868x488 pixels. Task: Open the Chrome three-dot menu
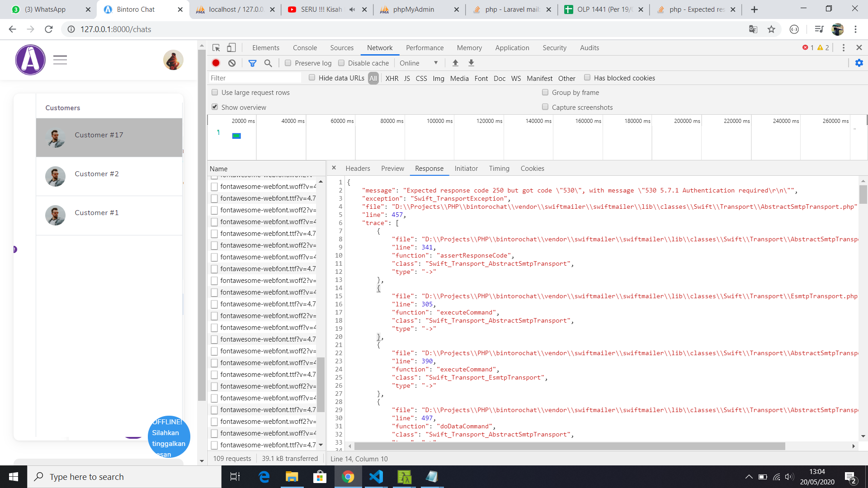tap(855, 29)
